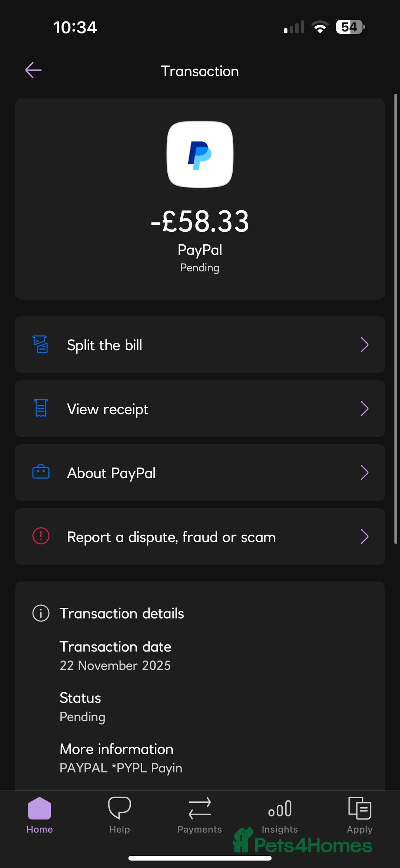
Task: Tap the red dispute alert icon
Action: pyautogui.click(x=41, y=536)
